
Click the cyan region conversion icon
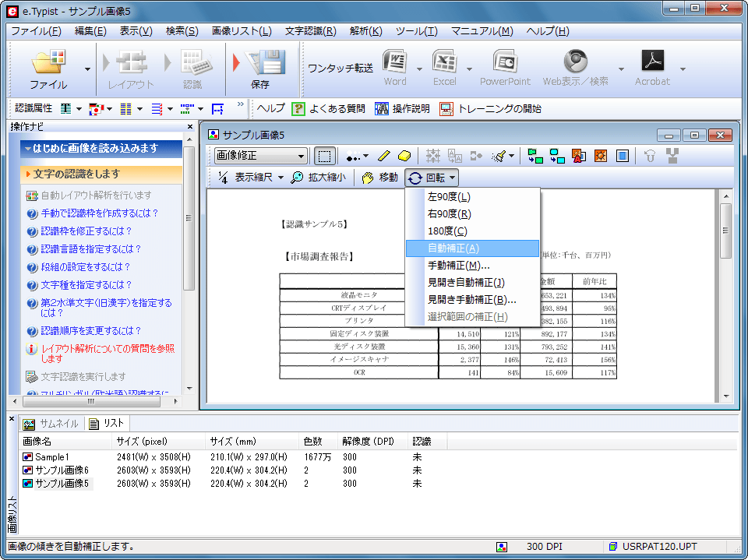click(x=556, y=156)
